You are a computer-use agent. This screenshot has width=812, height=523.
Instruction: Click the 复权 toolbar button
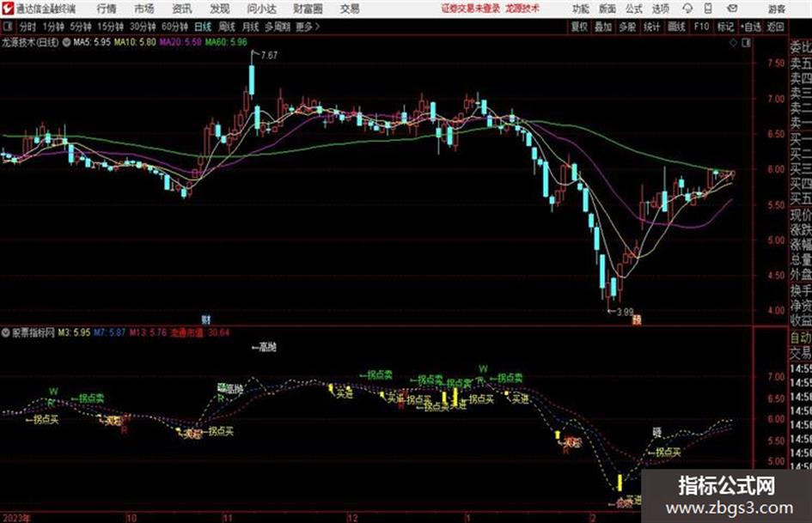[579, 27]
